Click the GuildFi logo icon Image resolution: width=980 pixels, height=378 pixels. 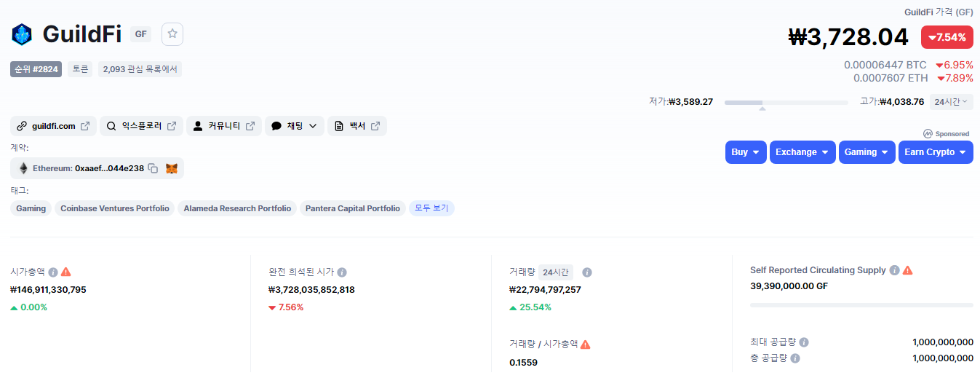coord(22,34)
